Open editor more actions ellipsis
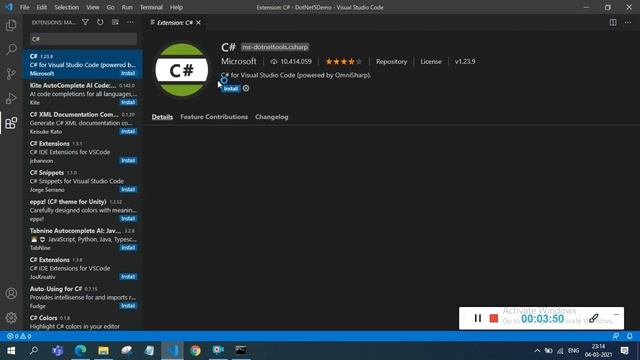 628,22
